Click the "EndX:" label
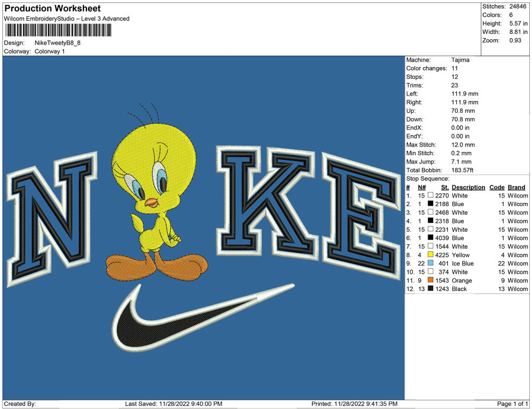The image size is (532, 409). click(414, 127)
